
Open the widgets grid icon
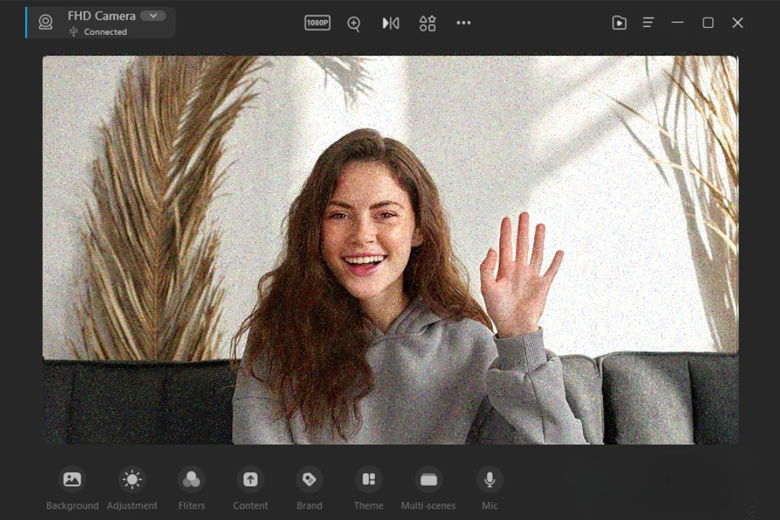[x=427, y=23]
